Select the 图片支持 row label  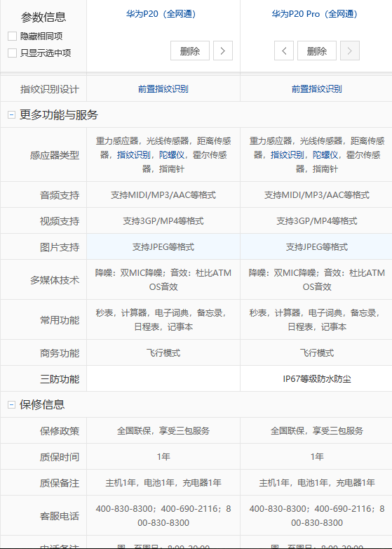point(60,247)
